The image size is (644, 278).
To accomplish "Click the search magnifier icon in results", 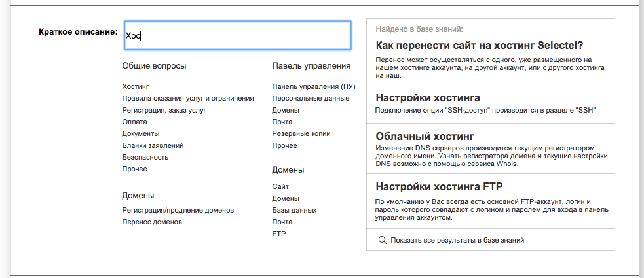I will point(382,240).
